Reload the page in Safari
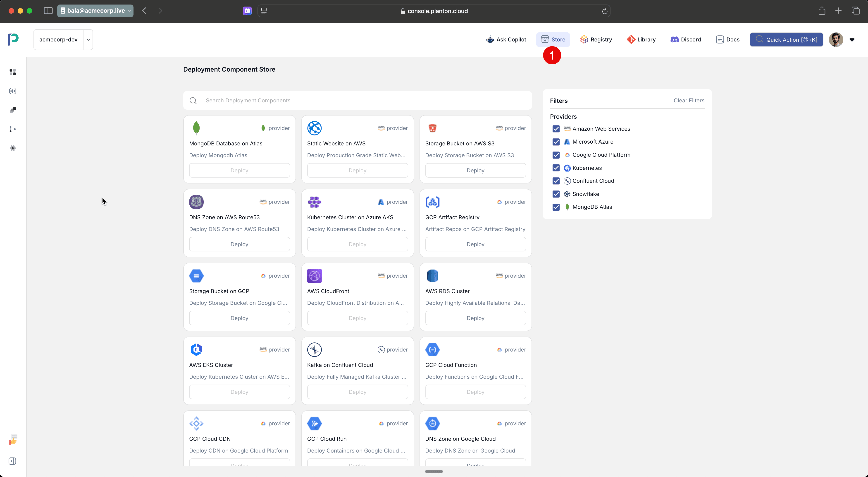 pyautogui.click(x=605, y=11)
